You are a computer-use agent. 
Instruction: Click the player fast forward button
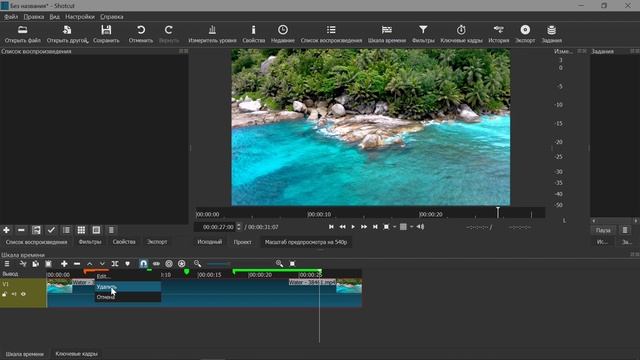[364, 227]
